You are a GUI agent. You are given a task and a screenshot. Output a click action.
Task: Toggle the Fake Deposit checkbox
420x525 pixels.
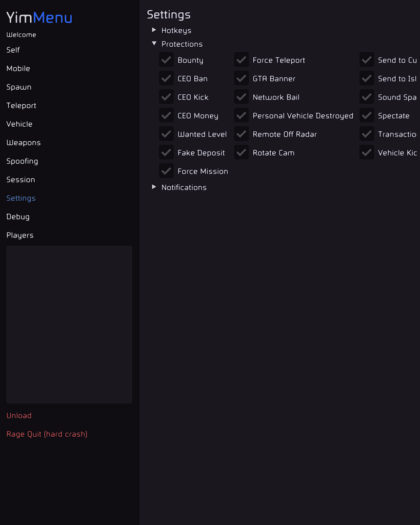click(166, 152)
